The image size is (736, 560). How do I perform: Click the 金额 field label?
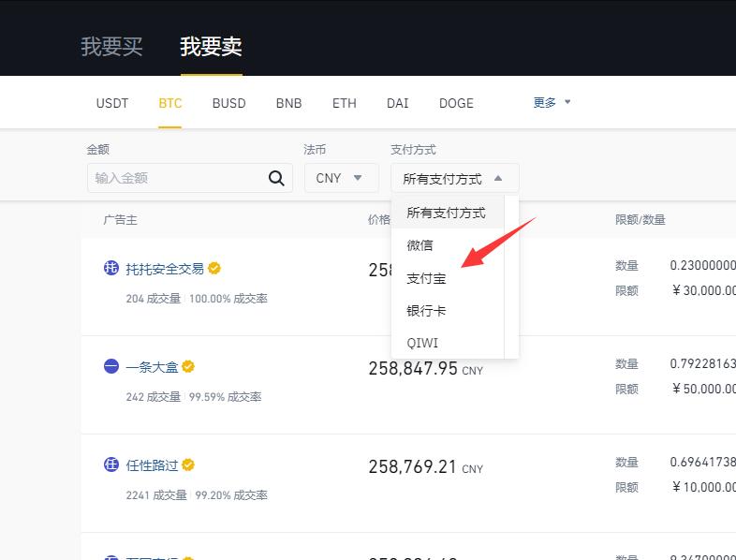(98, 150)
